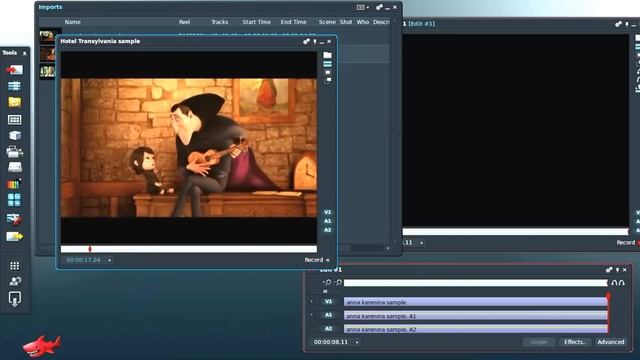Click the Tracks column header in Imports
The height and width of the screenshot is (360, 640).
click(220, 22)
